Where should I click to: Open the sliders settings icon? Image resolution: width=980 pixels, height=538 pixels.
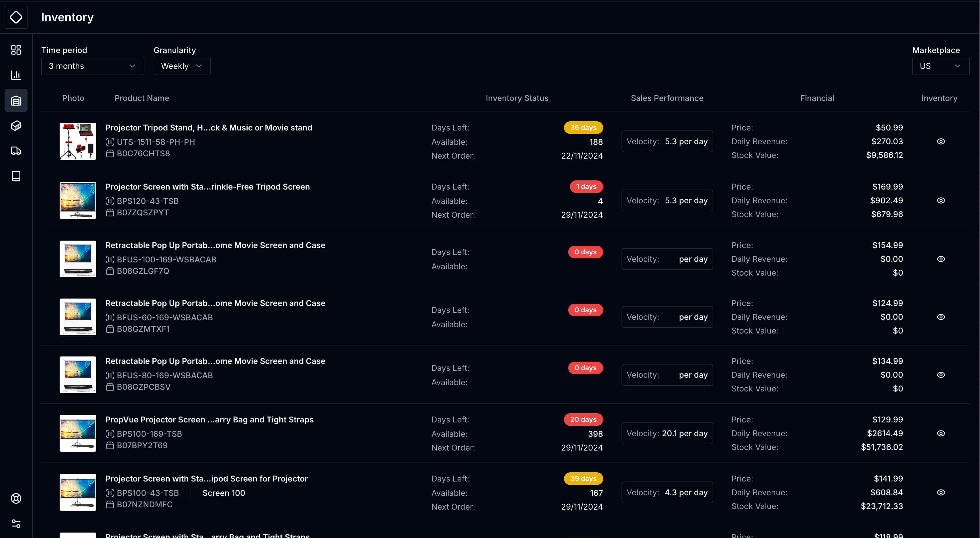16,524
